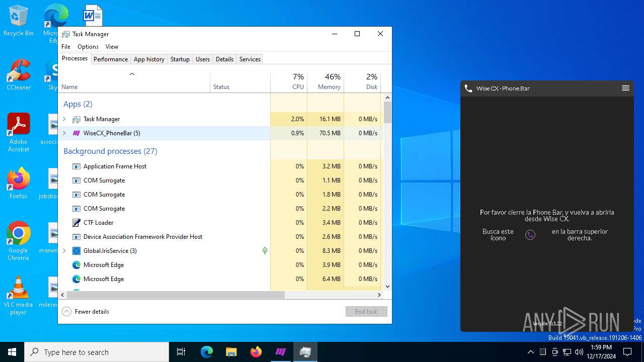The width and height of the screenshot is (644, 362).
Task: Switch to the Performance tab
Action: tap(111, 59)
